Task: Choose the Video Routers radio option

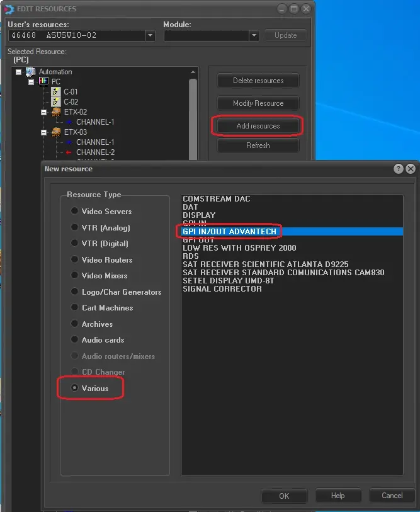Action: pyautogui.click(x=75, y=259)
